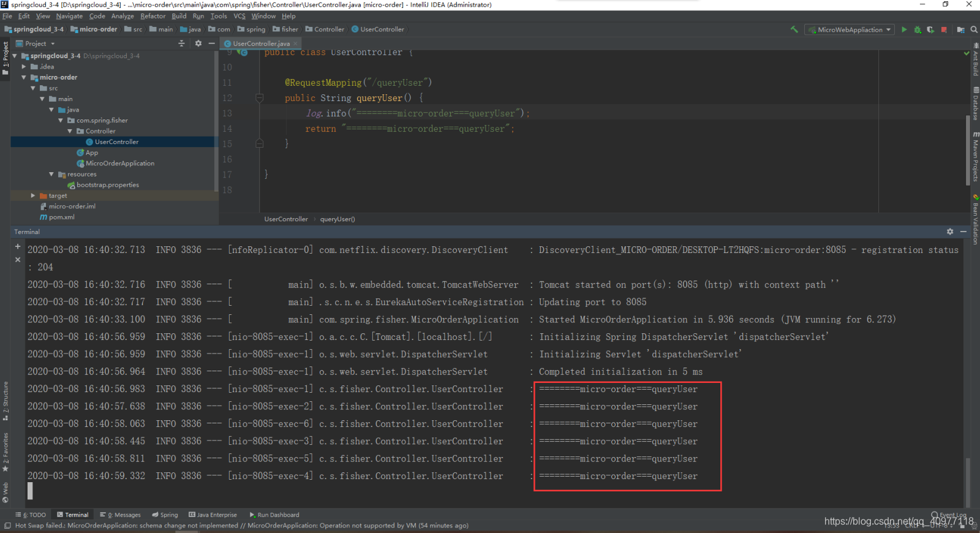980x533 pixels.
Task: Open the File menu
Action: tap(7, 16)
